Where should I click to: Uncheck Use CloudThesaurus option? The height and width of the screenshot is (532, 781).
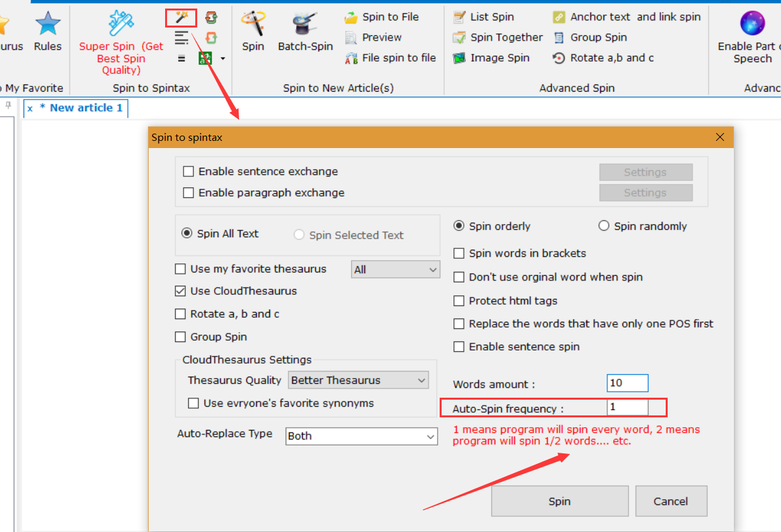[180, 291]
